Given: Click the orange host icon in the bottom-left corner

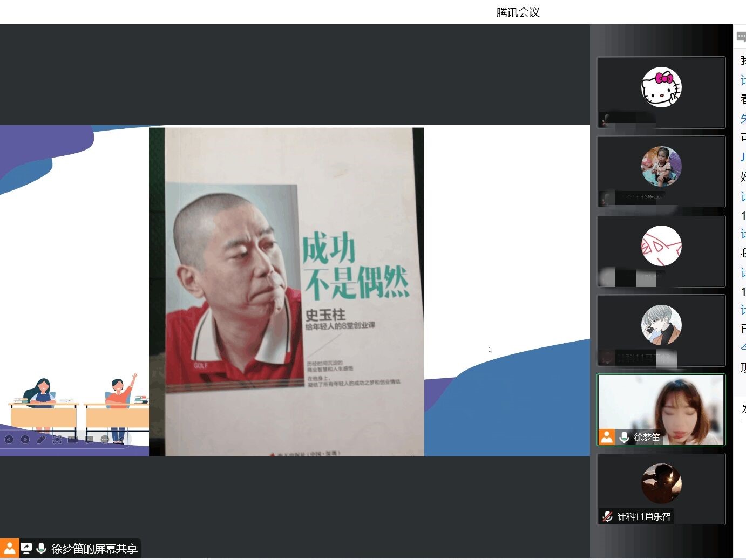Looking at the screenshot, I should (x=10, y=548).
